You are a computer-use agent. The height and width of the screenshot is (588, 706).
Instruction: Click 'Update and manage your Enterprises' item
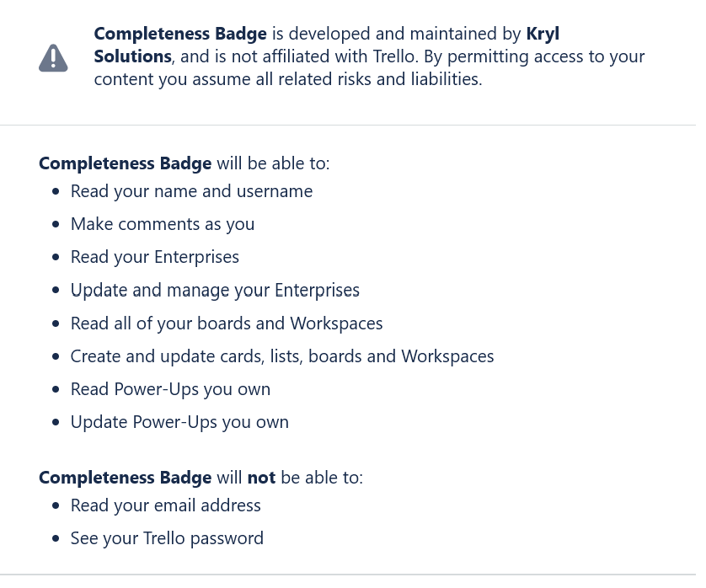(215, 291)
